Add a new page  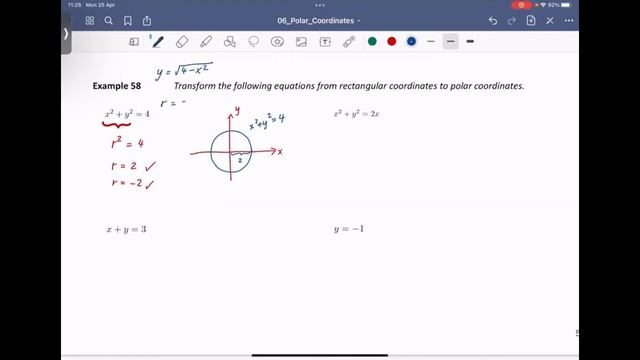(531, 20)
